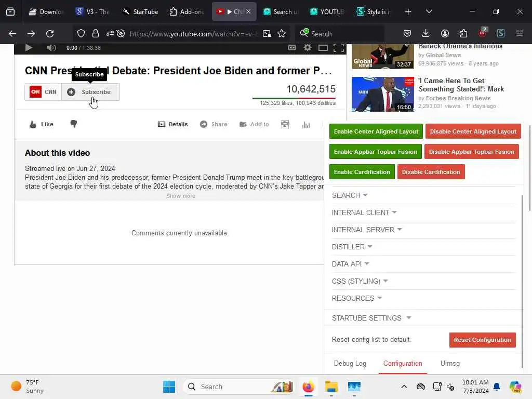The width and height of the screenshot is (532, 399).
Task: Switch to the Uimsg tab
Action: [x=450, y=363]
